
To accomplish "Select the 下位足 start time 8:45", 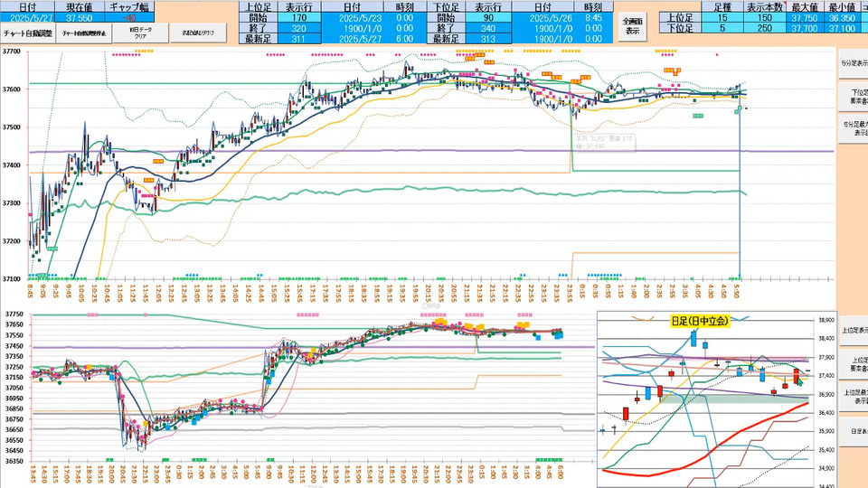I will 593,18.
